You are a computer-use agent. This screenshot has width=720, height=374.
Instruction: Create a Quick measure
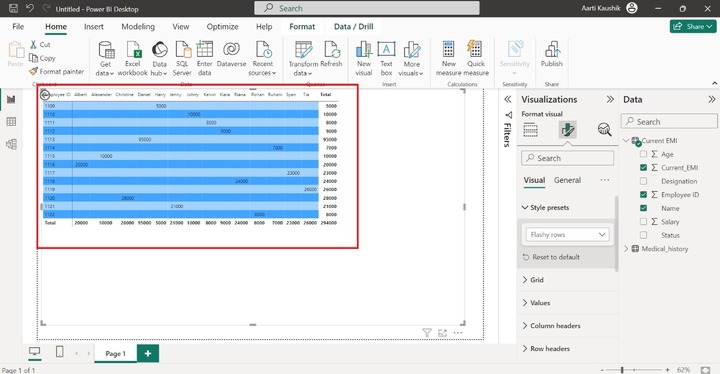pos(476,58)
